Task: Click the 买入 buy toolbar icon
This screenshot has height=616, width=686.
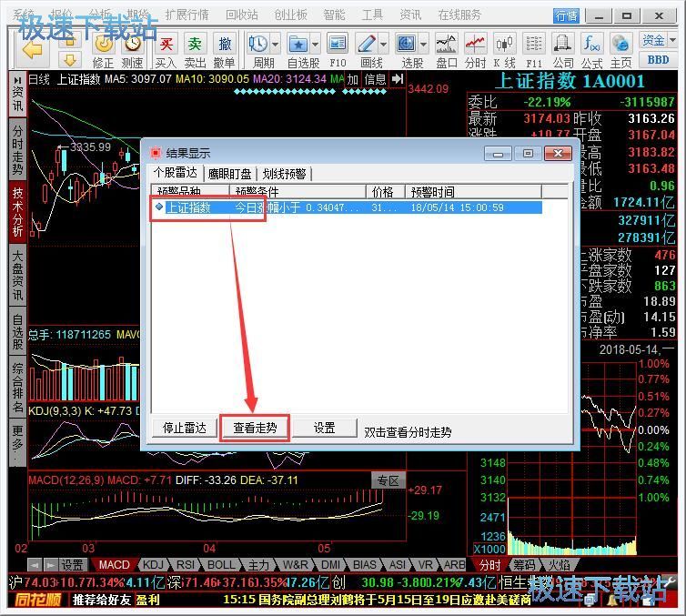Action: (x=166, y=50)
